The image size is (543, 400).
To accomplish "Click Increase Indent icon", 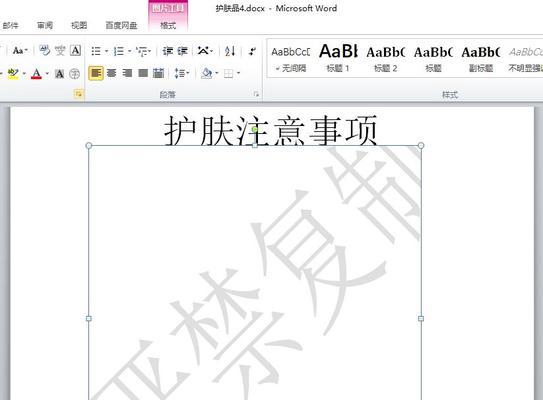I will [183, 51].
